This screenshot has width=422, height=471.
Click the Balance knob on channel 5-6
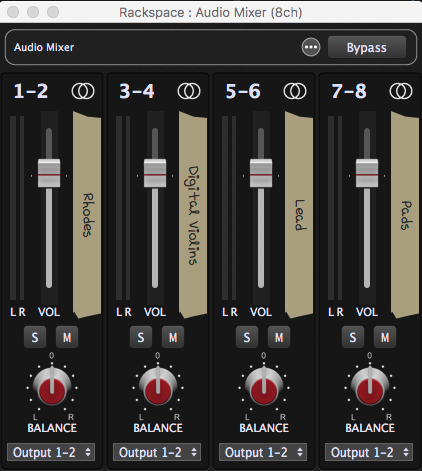264,387
